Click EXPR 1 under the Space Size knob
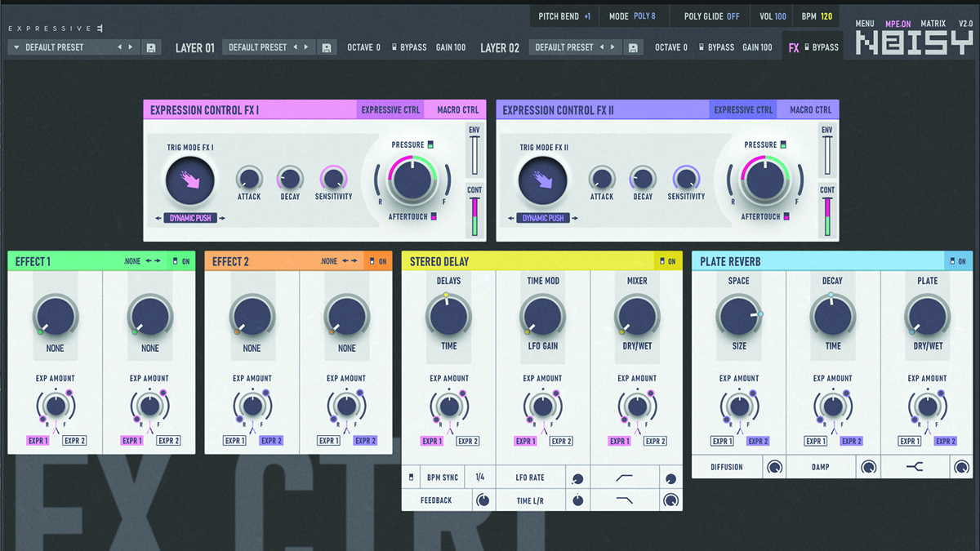This screenshot has height=551, width=980. [722, 441]
